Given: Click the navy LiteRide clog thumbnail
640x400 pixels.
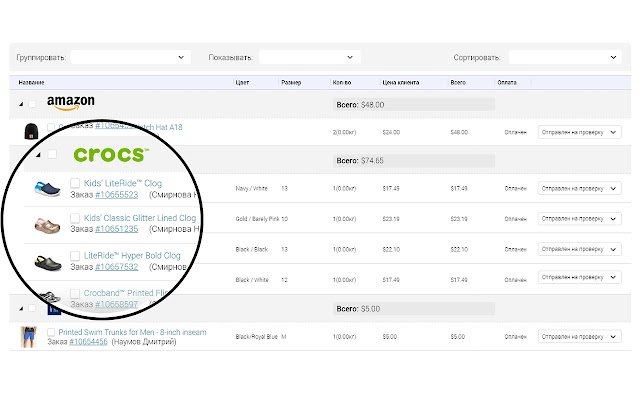Looking at the screenshot, I should 47,189.
